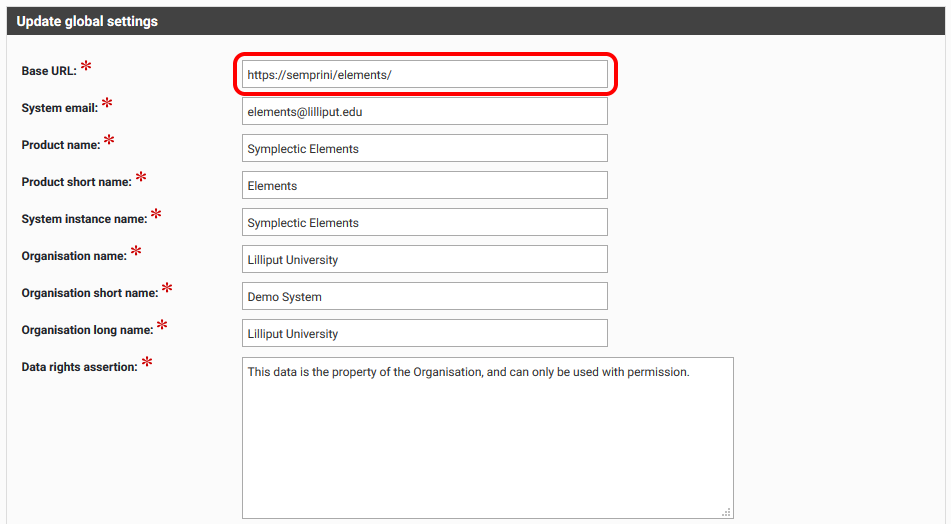Click the "System instance name:" label
The height and width of the screenshot is (524, 951).
click(x=84, y=219)
